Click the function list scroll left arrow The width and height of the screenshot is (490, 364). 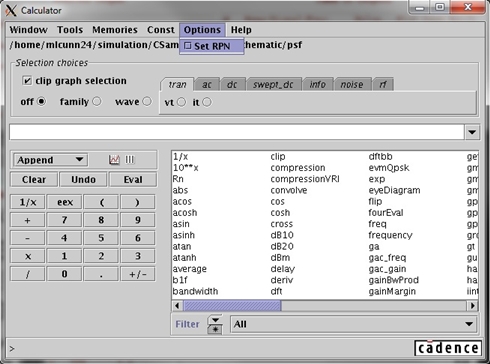click(177, 306)
